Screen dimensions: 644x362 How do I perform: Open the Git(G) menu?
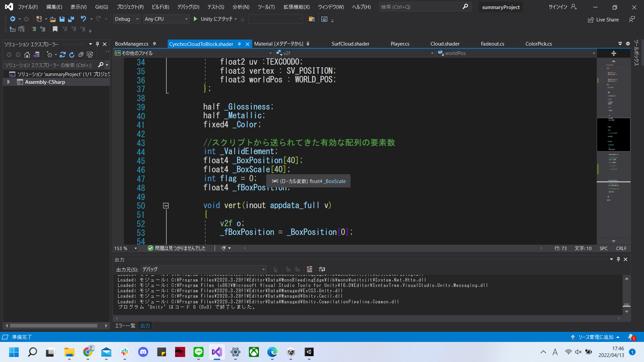[101, 7]
